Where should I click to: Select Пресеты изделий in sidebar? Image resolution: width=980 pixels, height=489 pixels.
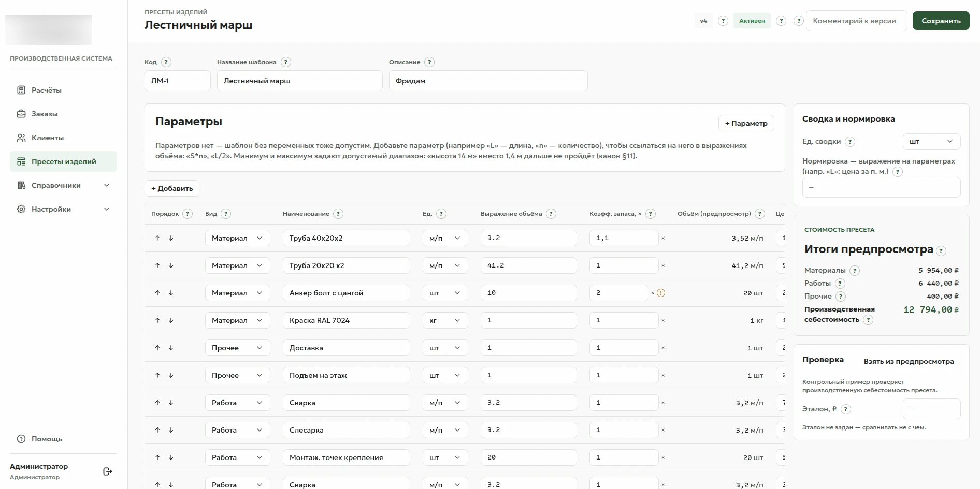pos(63,161)
